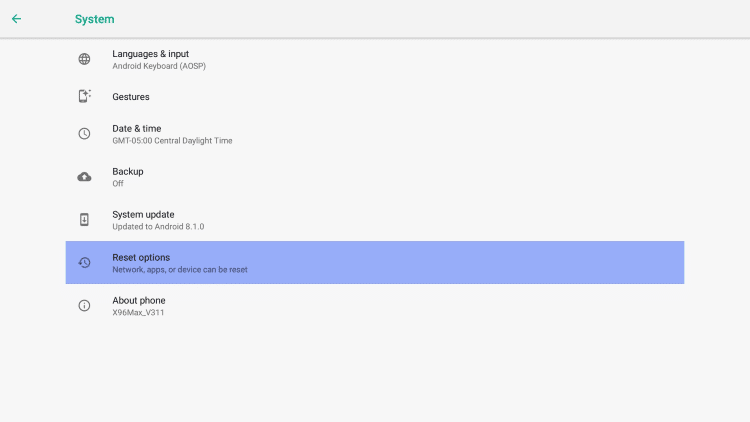Image resolution: width=750 pixels, height=422 pixels.
Task: Open About phone entry
Action: pos(375,305)
